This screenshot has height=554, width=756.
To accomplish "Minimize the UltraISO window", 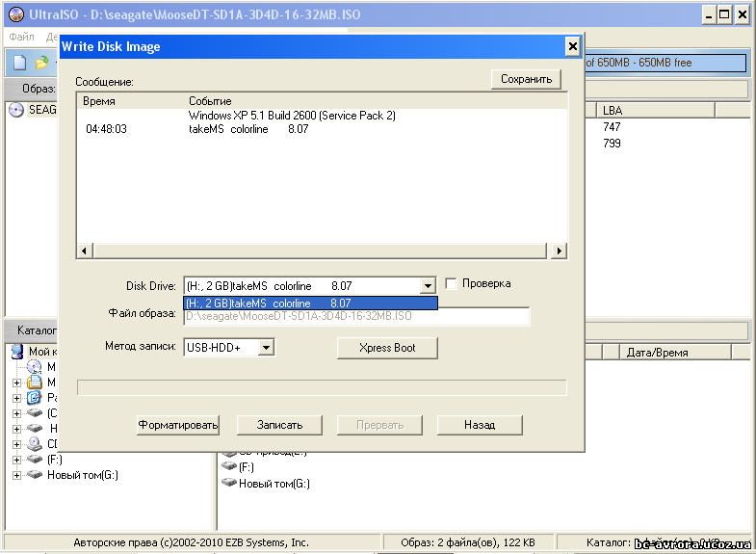I will pos(709,15).
